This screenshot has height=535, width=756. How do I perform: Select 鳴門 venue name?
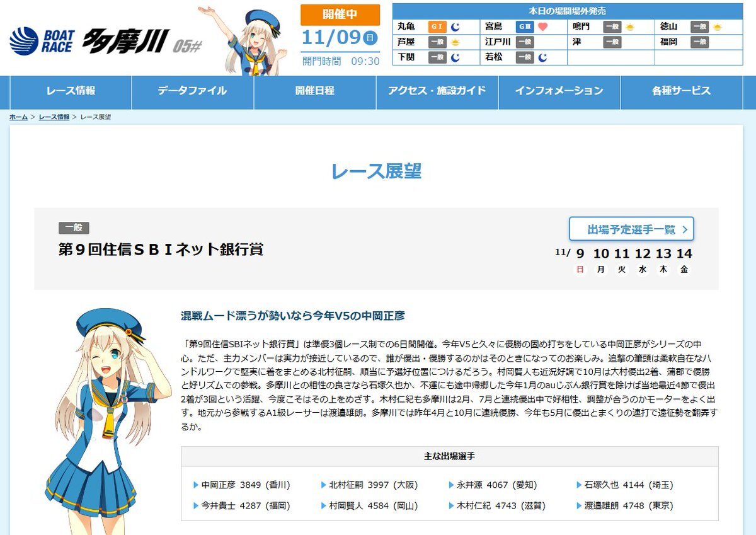coord(581,27)
